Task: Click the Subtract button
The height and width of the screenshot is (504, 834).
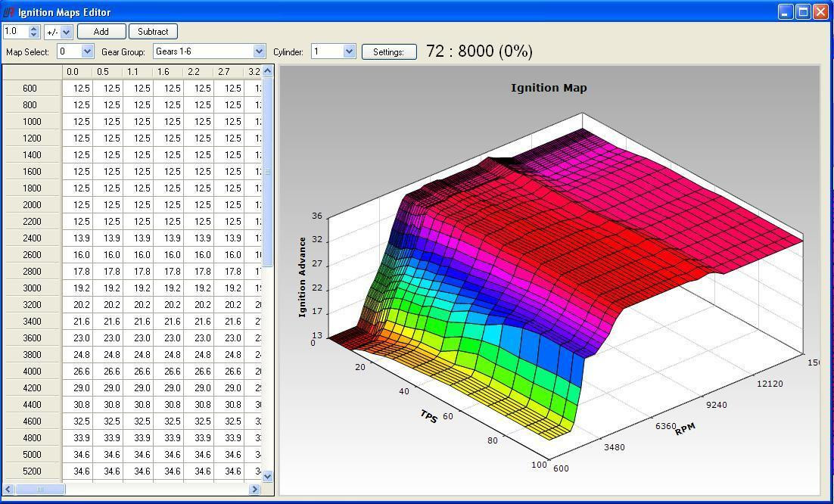Action: click(x=153, y=32)
